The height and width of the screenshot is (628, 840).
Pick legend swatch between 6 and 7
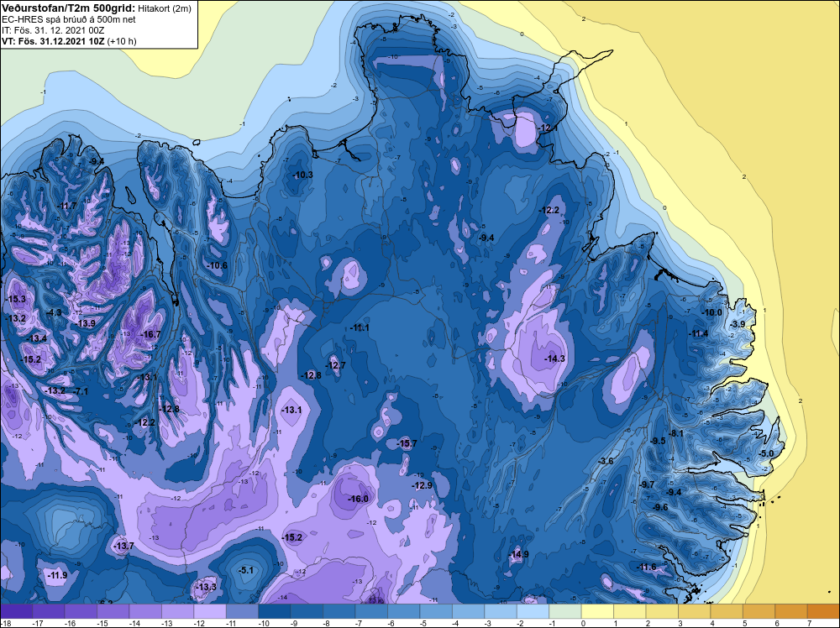pos(791,611)
